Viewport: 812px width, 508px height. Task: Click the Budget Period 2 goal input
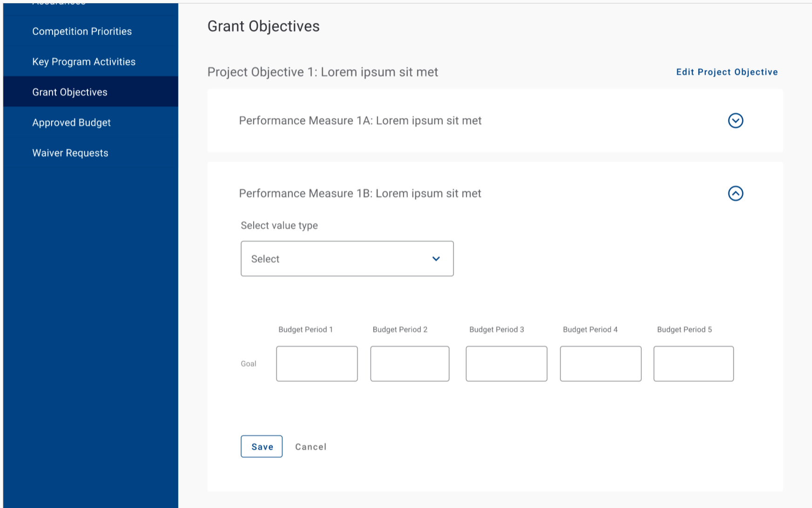pos(410,364)
